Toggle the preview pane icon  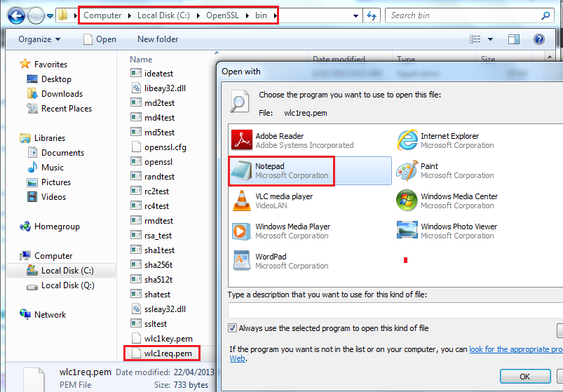tap(514, 39)
